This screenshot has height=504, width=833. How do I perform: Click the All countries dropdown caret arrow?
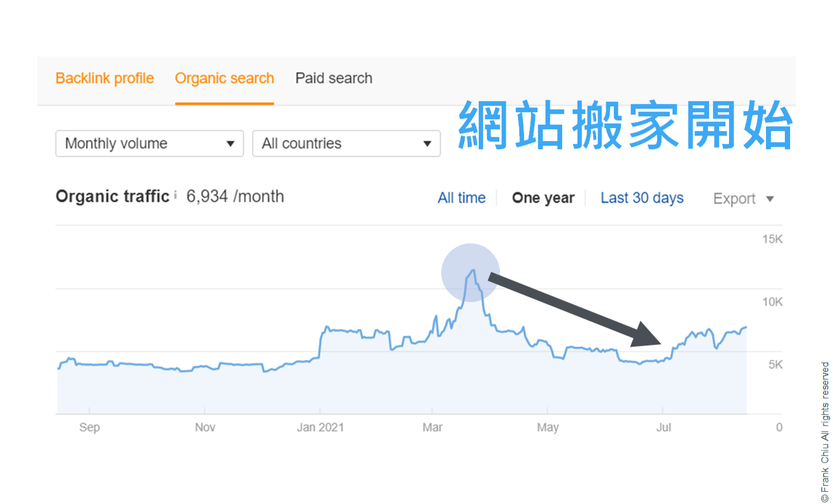click(428, 143)
